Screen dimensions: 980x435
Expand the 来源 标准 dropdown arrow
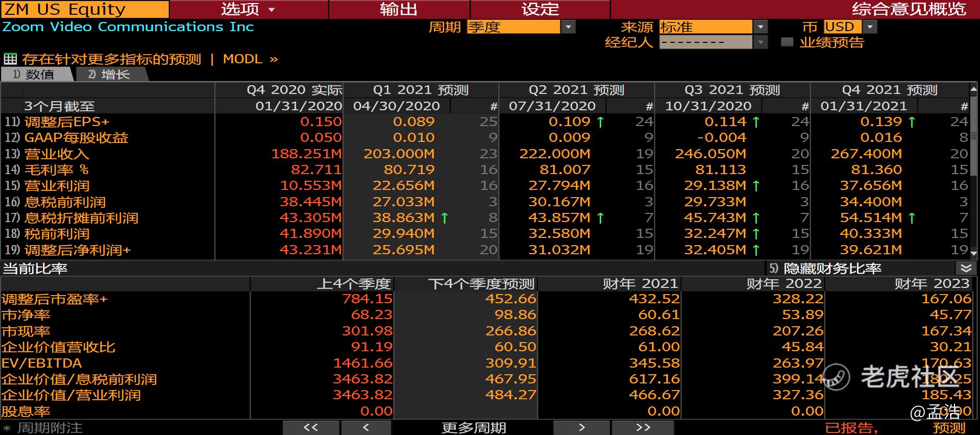coord(761,27)
